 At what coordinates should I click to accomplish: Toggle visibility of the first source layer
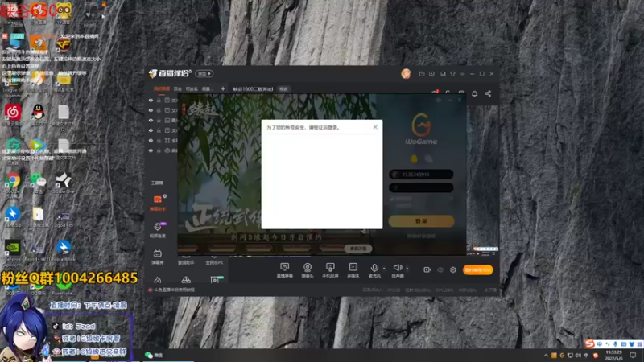pyautogui.click(x=151, y=100)
